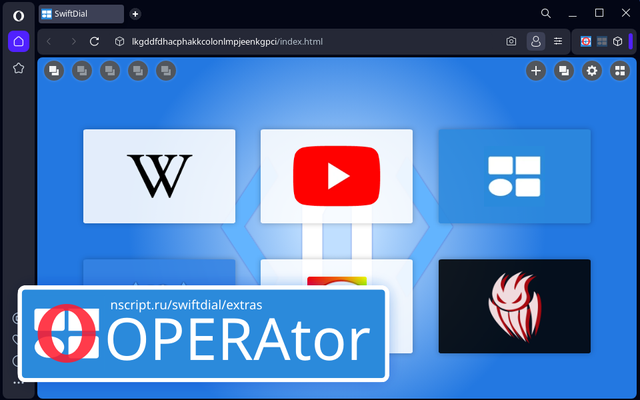This screenshot has height=400, width=640.
Task: Switch to the second dial group
Action: (82, 71)
